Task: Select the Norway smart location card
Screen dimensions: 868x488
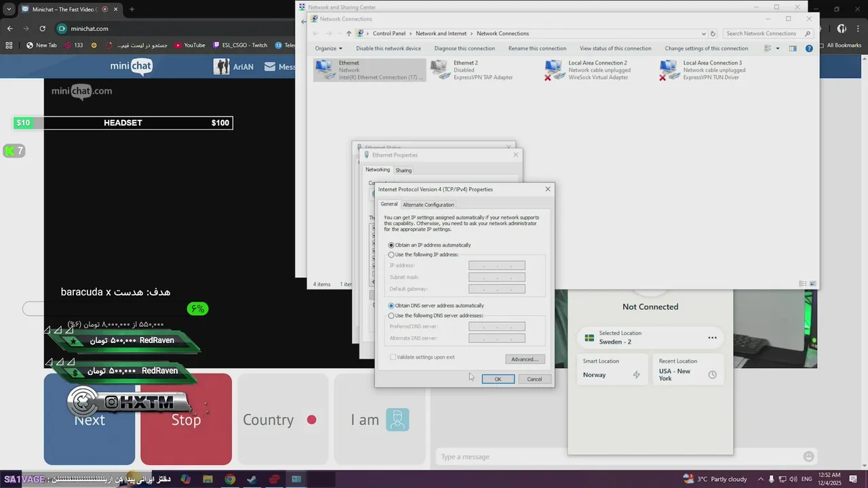Action: coord(612,369)
